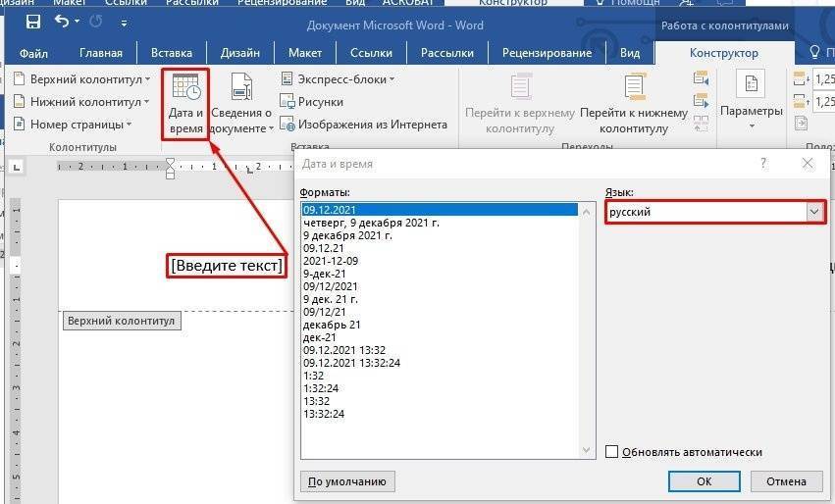Expand the Язык language dropdown
Viewport: 835px width, 504px height.
point(813,212)
